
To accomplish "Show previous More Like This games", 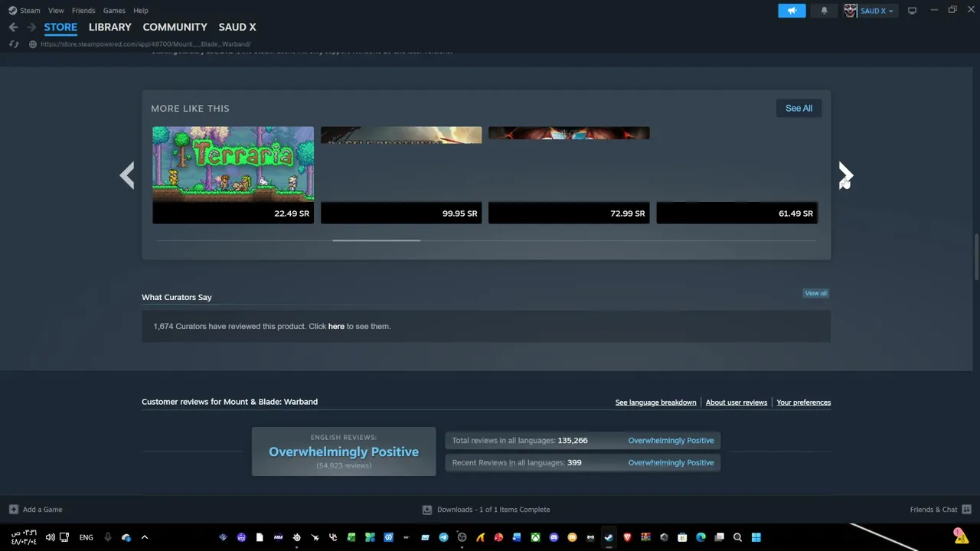I will click(127, 175).
